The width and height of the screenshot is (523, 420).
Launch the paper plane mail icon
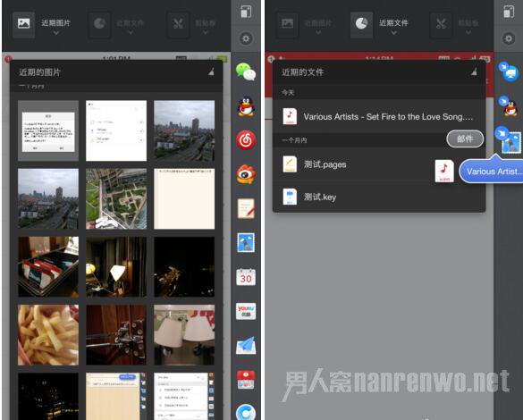tap(246, 345)
